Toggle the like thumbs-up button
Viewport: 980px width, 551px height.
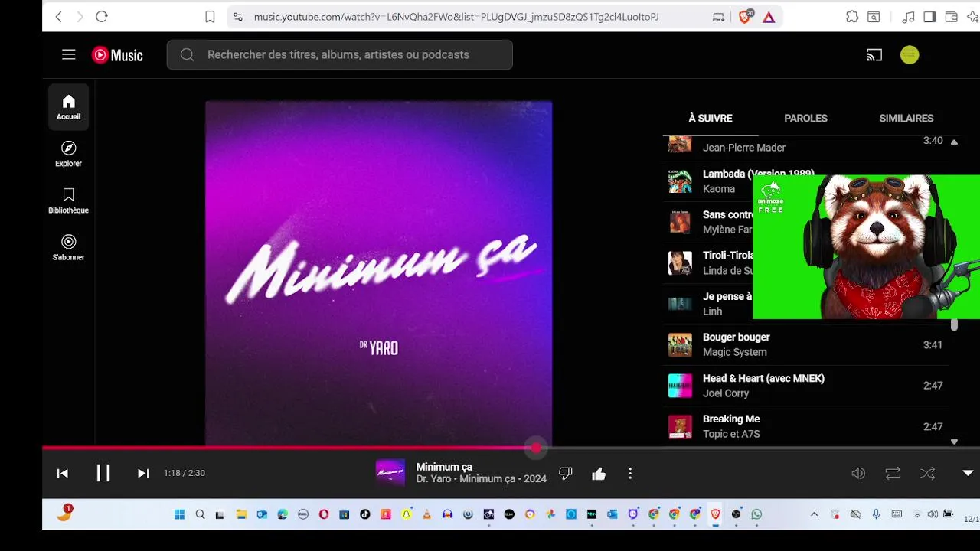(599, 474)
